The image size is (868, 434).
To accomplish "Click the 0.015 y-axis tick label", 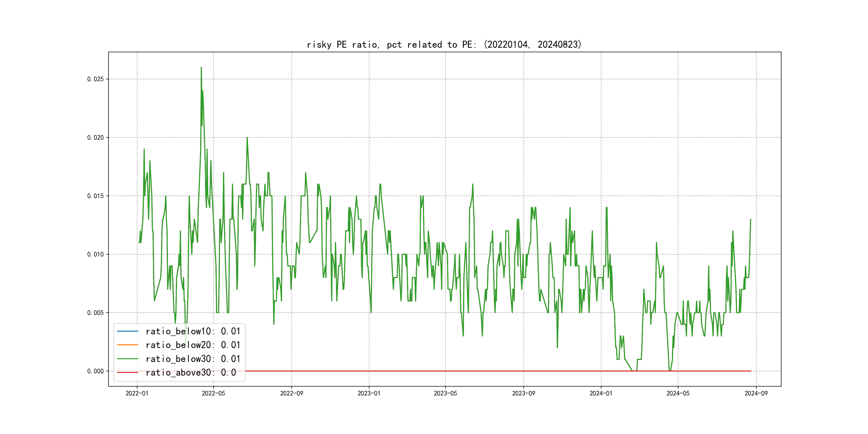I will click(x=95, y=196).
